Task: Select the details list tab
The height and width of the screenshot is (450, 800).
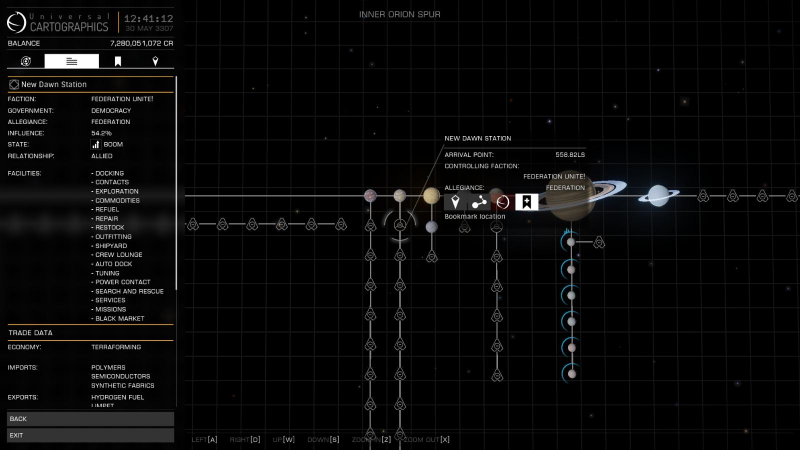Action: 71,61
